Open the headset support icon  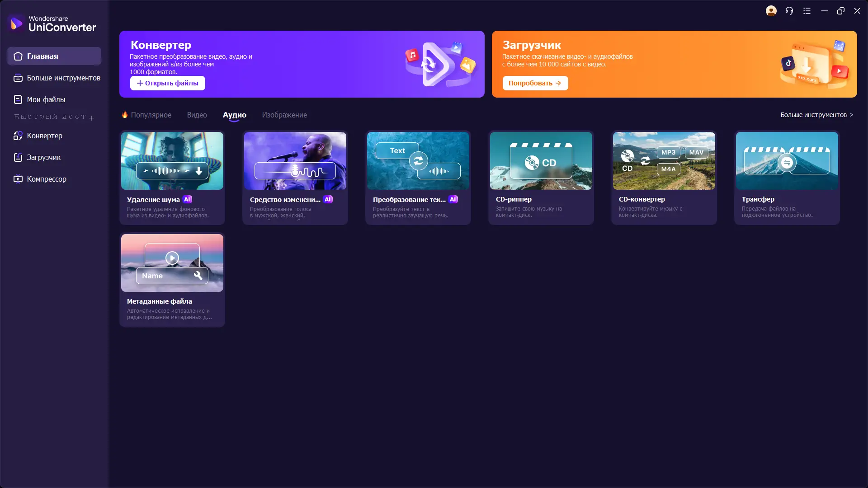tap(789, 11)
